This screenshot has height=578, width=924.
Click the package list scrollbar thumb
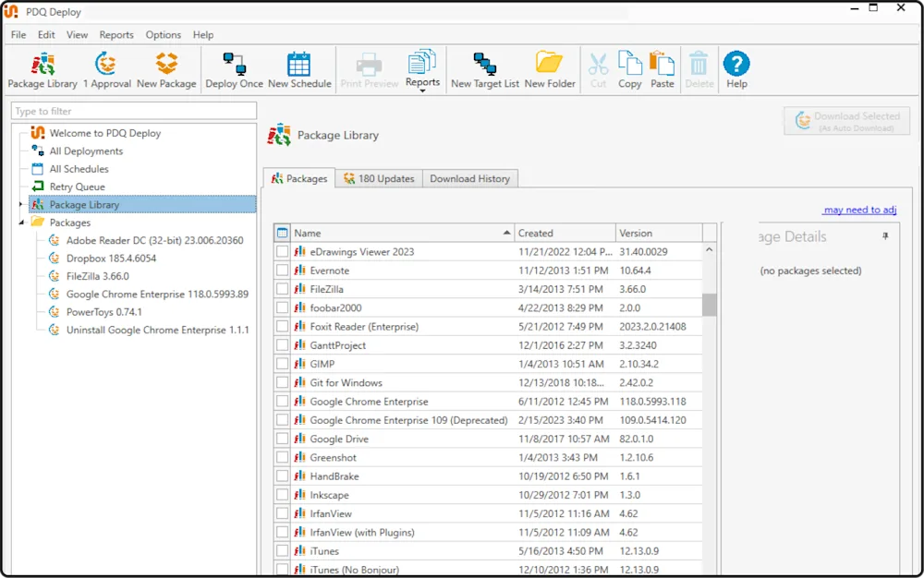pyautogui.click(x=710, y=305)
